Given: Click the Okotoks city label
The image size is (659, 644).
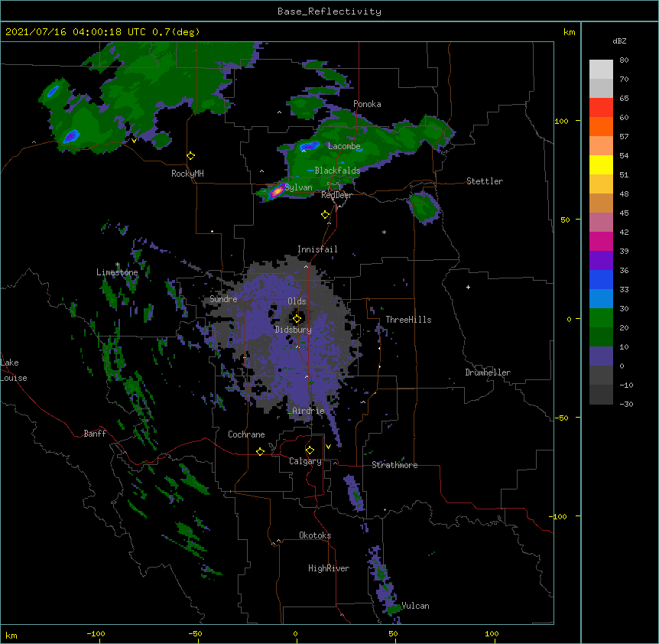Looking at the screenshot, I should point(315,535).
